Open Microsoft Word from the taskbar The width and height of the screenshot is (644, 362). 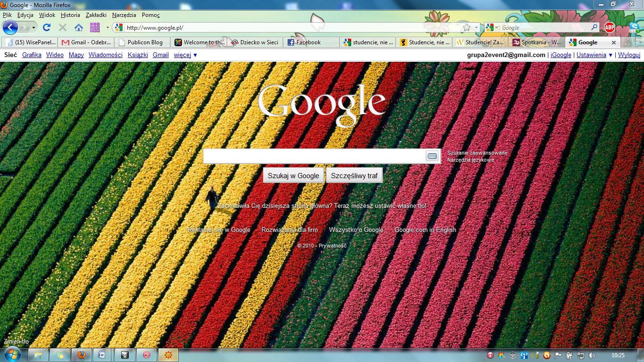coord(101,355)
